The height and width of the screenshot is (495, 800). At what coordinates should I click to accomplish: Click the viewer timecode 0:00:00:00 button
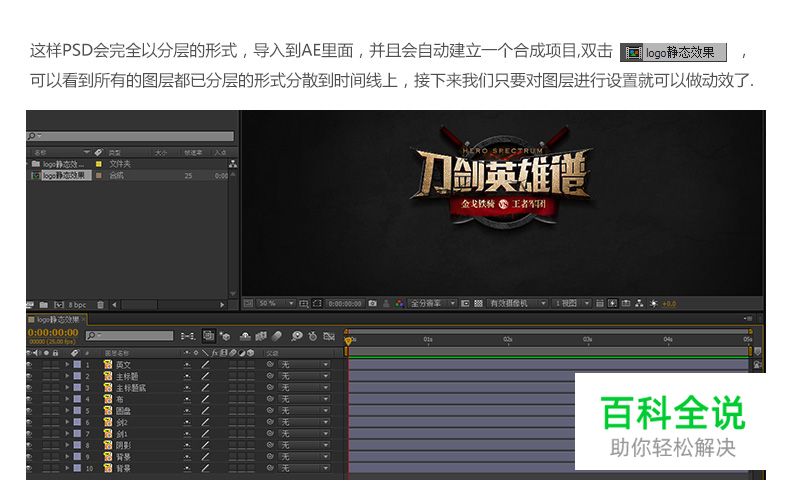345,304
